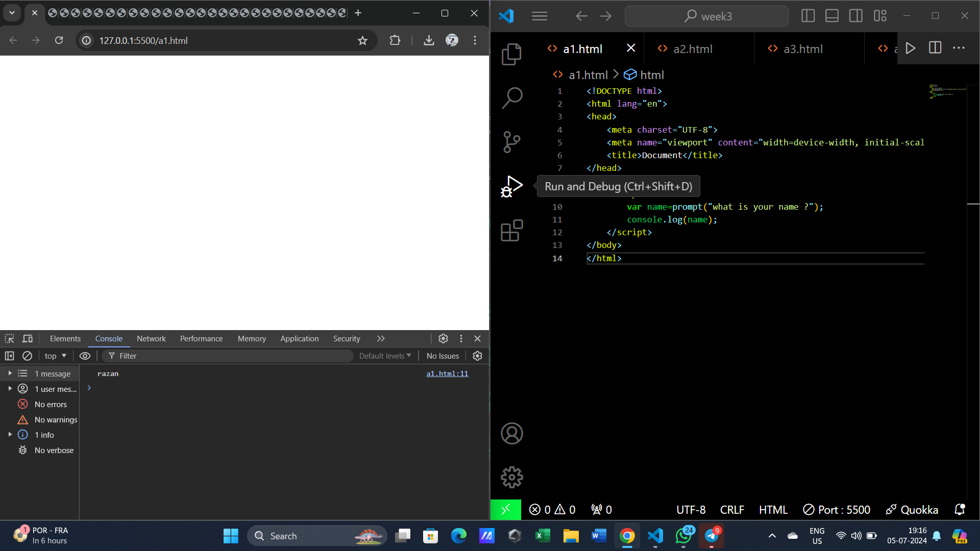Open the Accounts menu in VS Code
Image resolution: width=980 pixels, height=551 pixels.
(x=511, y=434)
